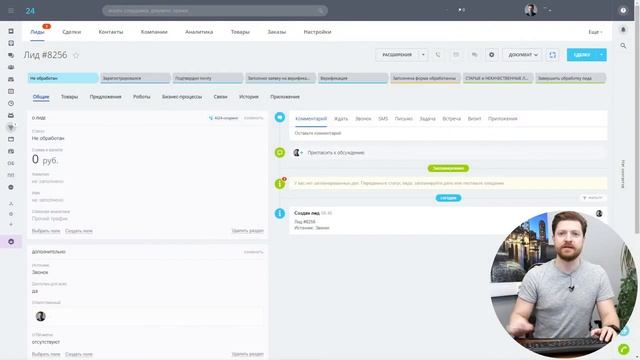The width and height of the screenshot is (640, 360).
Task: Click the plus icon in left sidebar
Action: tap(11, 224)
